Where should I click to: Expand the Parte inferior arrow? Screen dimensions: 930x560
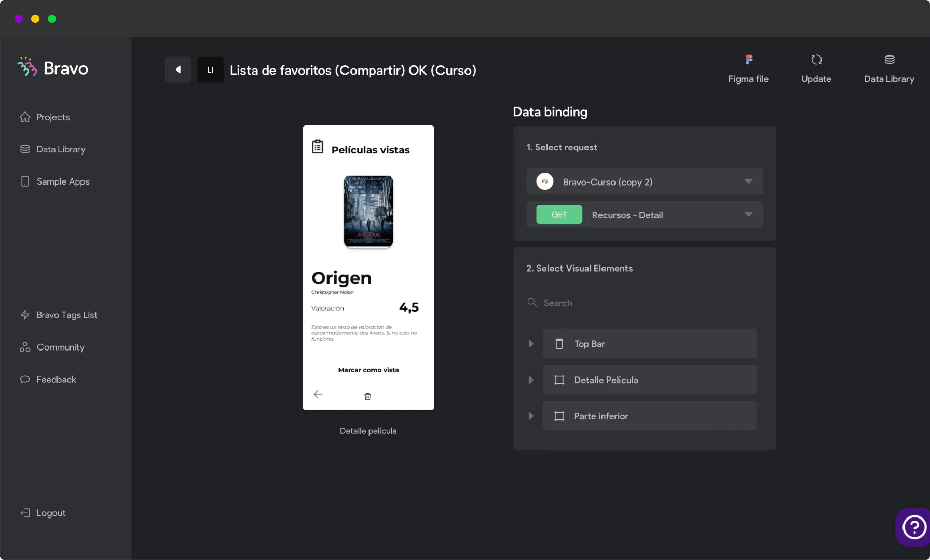(530, 416)
